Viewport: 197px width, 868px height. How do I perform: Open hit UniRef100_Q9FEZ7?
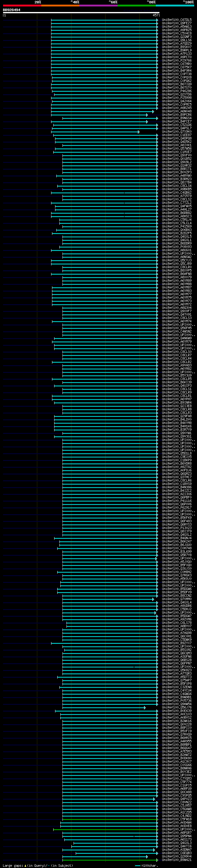click(x=176, y=23)
